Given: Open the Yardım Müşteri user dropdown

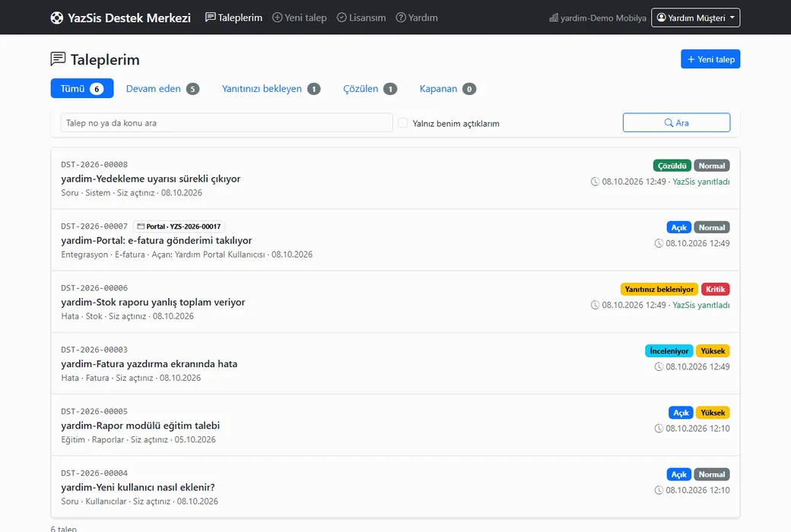Looking at the screenshot, I should coord(695,17).
